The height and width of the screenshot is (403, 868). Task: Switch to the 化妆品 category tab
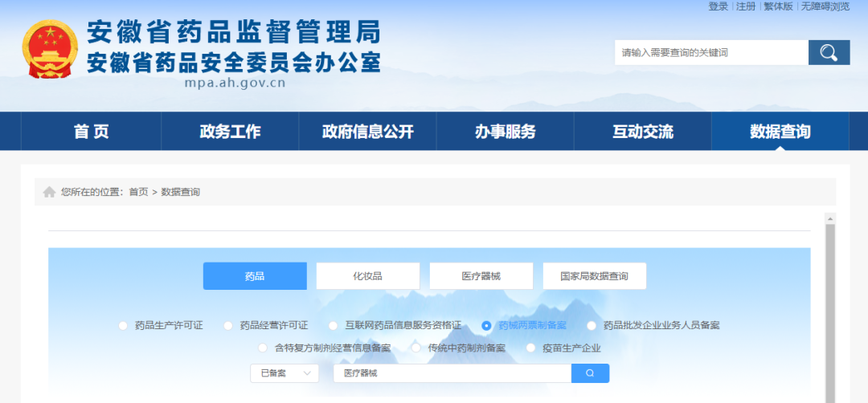pyautogui.click(x=367, y=276)
